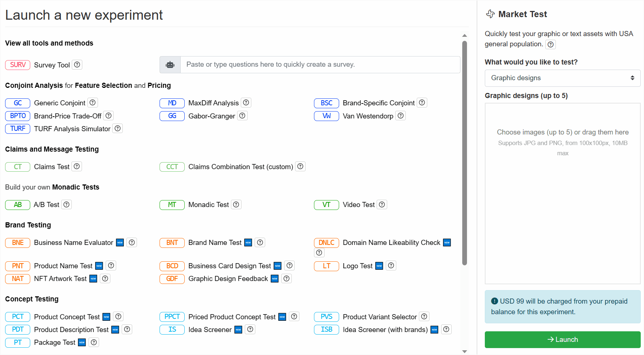Viewport: 644px width, 355px height.
Task: Open help for Generic Conjoint
Action: coord(93,103)
